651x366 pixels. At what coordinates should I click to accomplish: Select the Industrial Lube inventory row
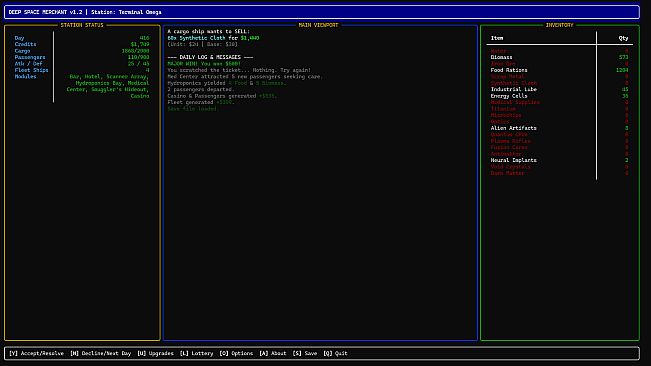[x=559, y=89]
